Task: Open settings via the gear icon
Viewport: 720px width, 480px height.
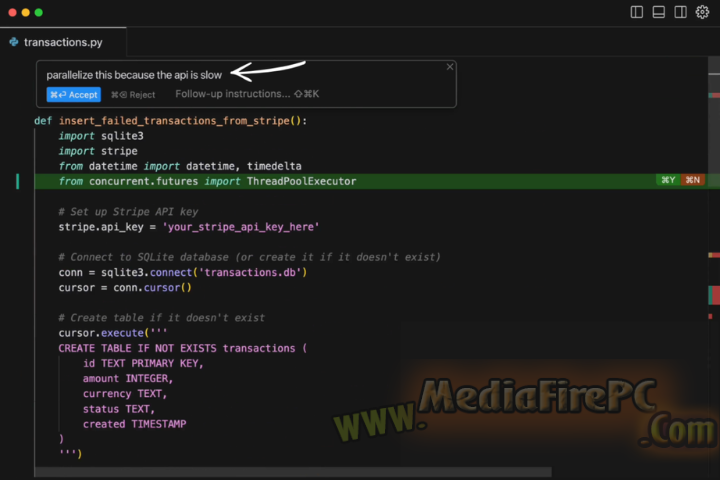Action: [x=702, y=12]
